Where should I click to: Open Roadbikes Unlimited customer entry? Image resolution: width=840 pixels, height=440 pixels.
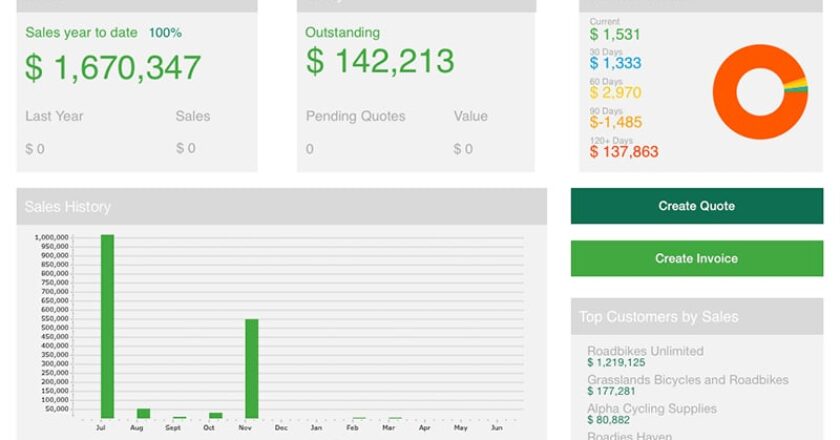click(x=645, y=351)
